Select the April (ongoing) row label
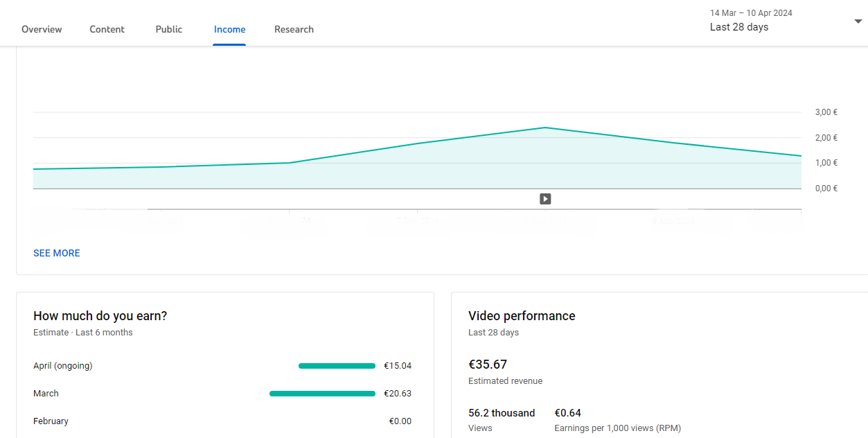Viewport: 868px width, 438px height. coord(62,366)
